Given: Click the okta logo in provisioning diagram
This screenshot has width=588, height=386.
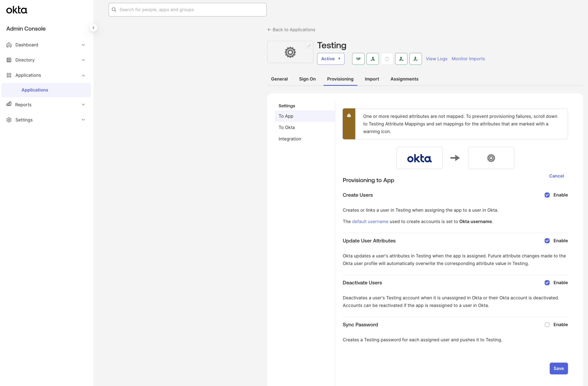Looking at the screenshot, I should [419, 158].
